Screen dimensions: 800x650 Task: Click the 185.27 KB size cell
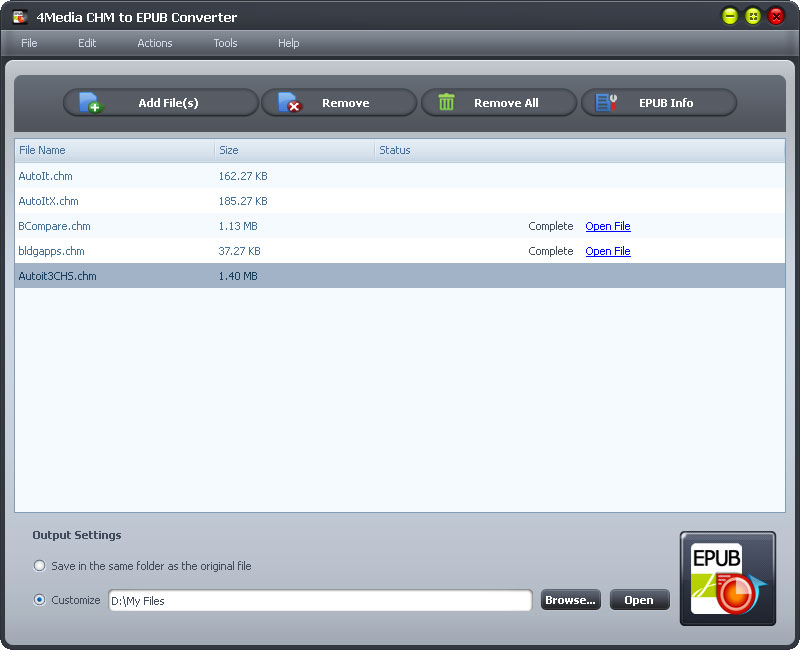[243, 201]
